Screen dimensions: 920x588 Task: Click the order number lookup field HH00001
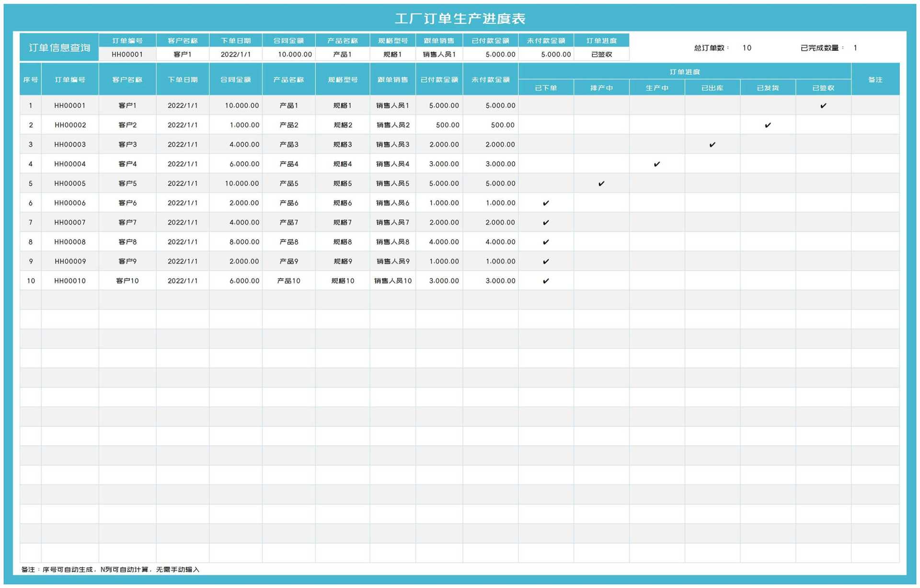pyautogui.click(x=127, y=54)
